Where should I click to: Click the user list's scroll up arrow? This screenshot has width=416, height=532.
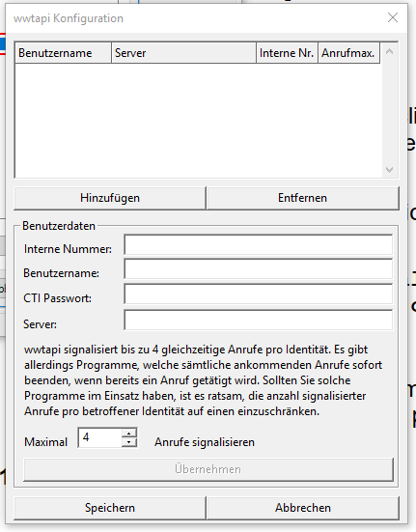390,51
